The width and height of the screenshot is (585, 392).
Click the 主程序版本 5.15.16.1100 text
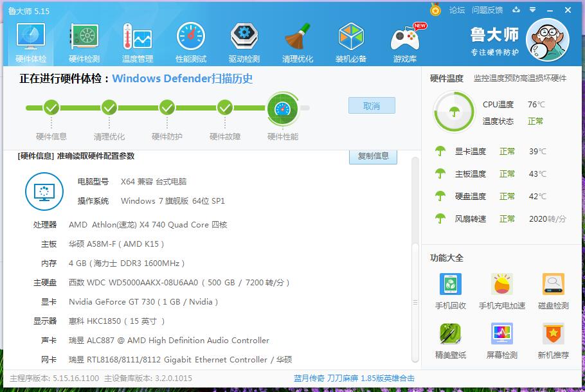55,379
